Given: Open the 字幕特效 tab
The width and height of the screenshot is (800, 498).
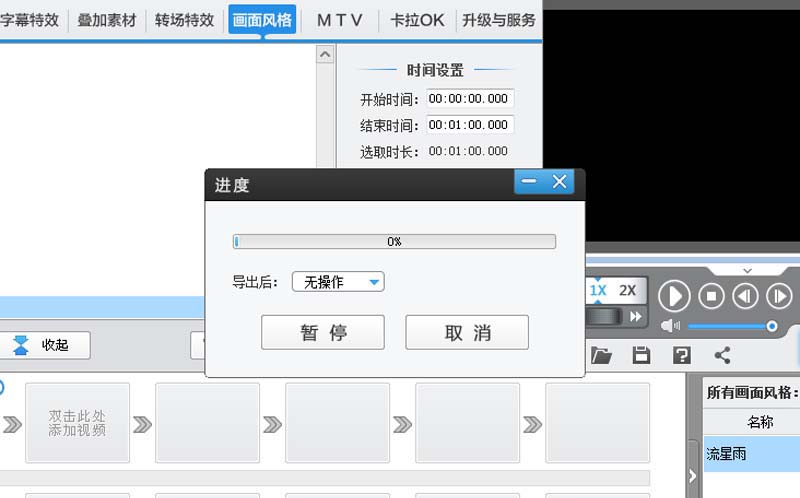Looking at the screenshot, I should [30, 20].
